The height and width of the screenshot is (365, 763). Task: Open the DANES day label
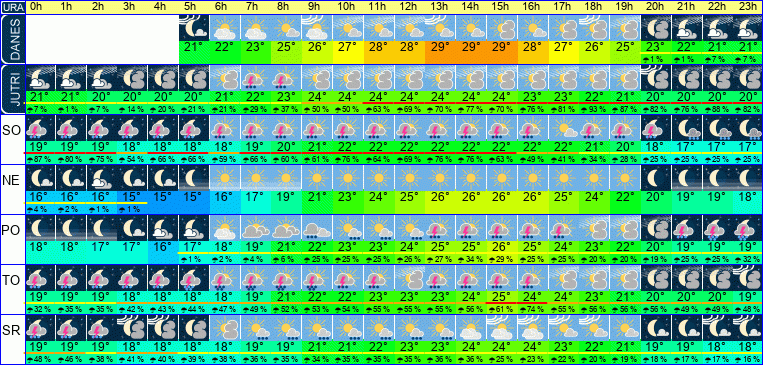coord(12,39)
